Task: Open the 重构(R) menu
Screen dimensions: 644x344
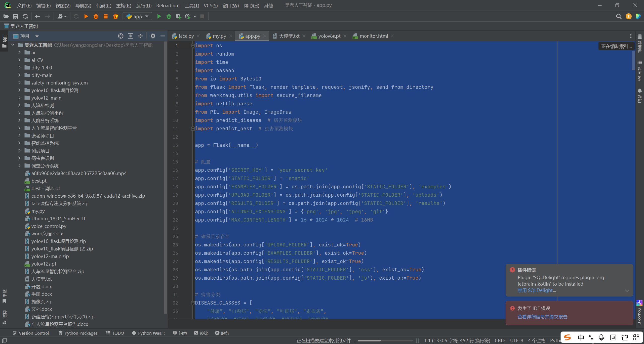Action: point(124,5)
